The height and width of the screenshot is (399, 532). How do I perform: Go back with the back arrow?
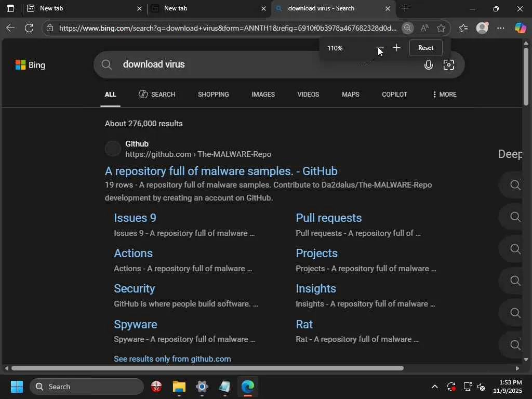pyautogui.click(x=10, y=28)
